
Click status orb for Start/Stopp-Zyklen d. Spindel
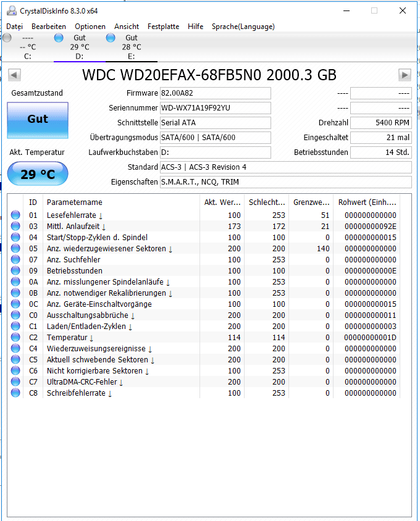click(15, 237)
